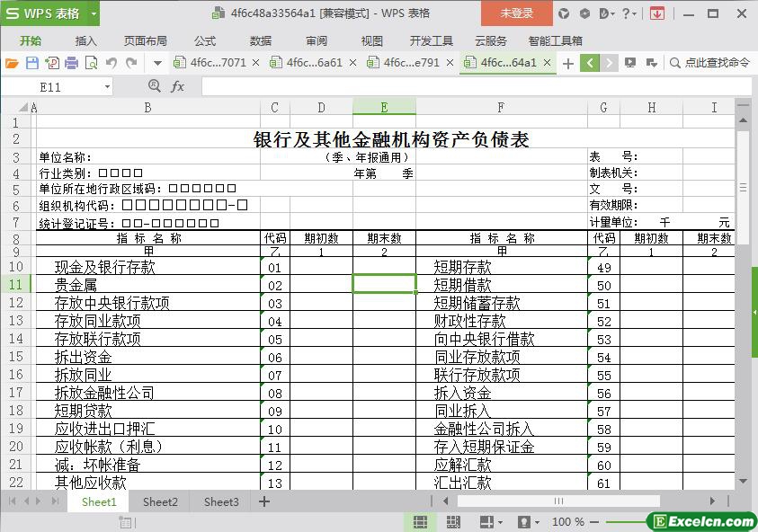Close the 4f6c...7071 document tab
Viewport: 758px width, 532px height.
pyautogui.click(x=256, y=63)
